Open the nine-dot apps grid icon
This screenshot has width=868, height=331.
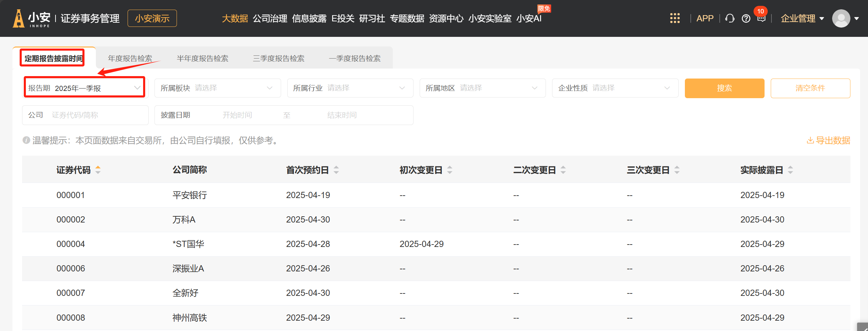click(x=675, y=18)
